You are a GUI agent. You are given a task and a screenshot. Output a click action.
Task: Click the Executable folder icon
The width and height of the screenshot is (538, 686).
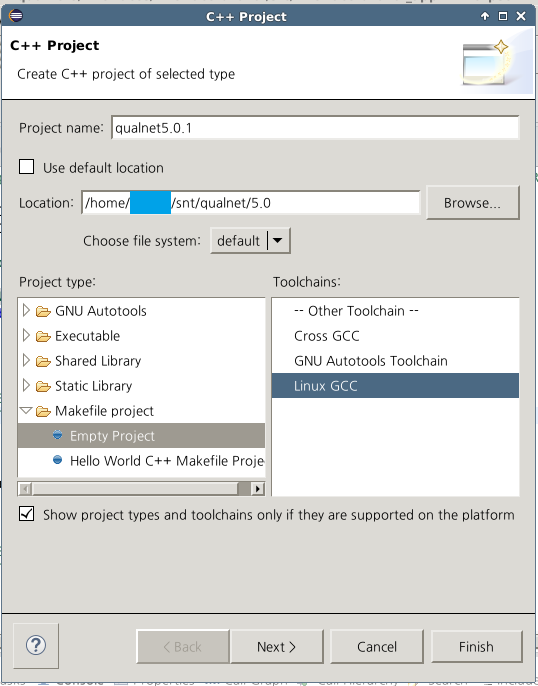43,336
